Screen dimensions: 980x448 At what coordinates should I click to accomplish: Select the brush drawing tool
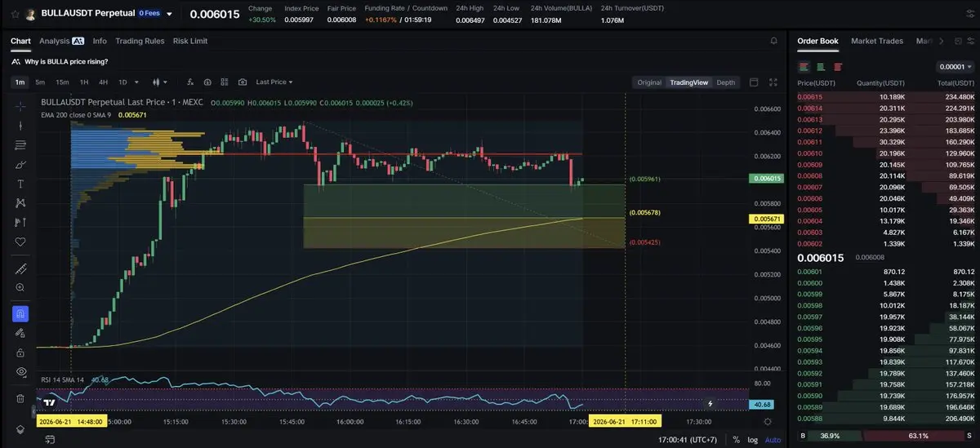point(20,165)
